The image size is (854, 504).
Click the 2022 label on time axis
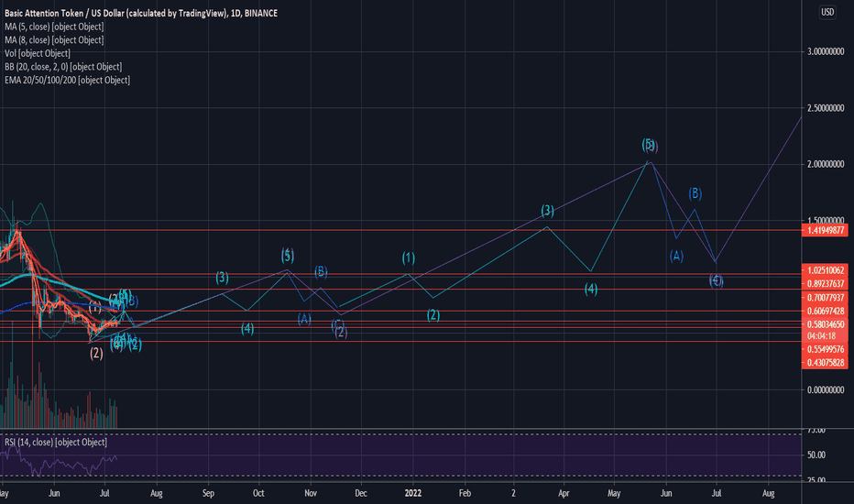413,493
